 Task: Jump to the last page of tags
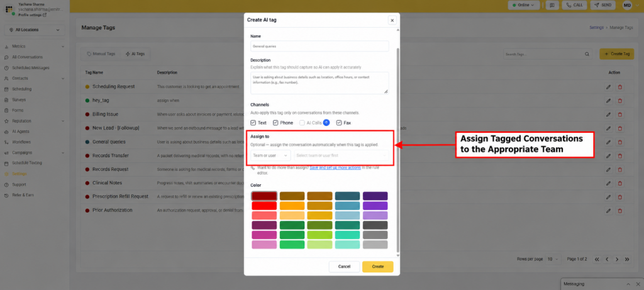click(627, 259)
